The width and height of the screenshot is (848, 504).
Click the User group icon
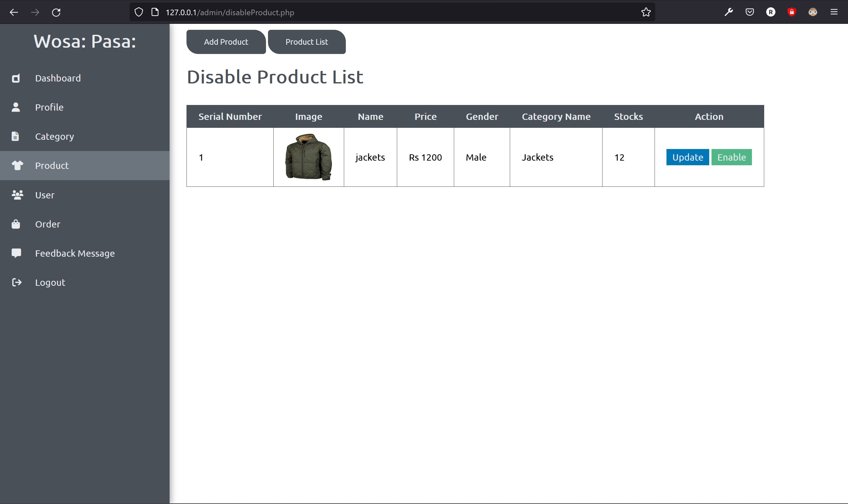click(x=17, y=195)
